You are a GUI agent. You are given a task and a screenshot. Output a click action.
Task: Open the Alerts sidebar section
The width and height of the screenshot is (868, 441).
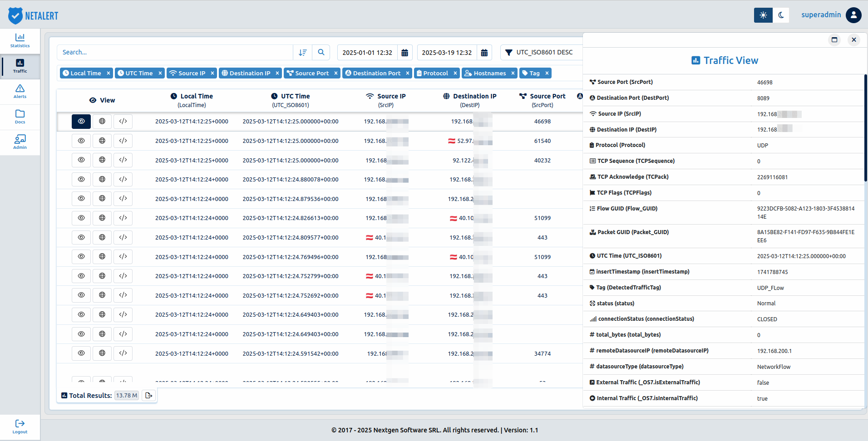[x=20, y=92]
